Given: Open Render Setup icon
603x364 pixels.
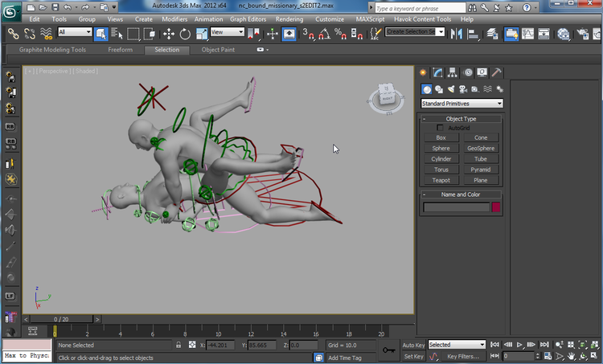Looking at the screenshot, I should 583,34.
